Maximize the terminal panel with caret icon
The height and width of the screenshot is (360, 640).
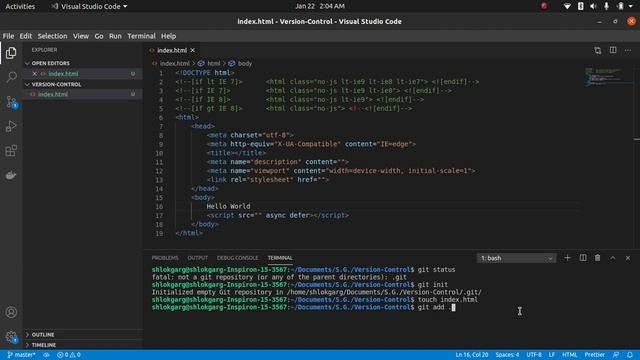click(x=613, y=258)
